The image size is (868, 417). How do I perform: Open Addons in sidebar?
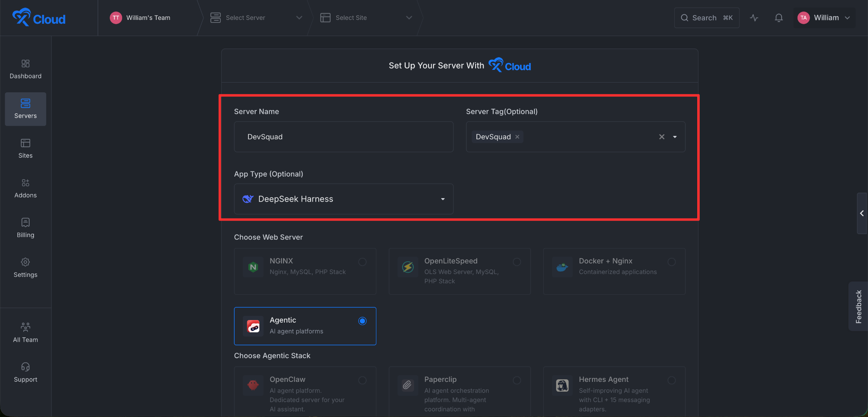point(25,189)
